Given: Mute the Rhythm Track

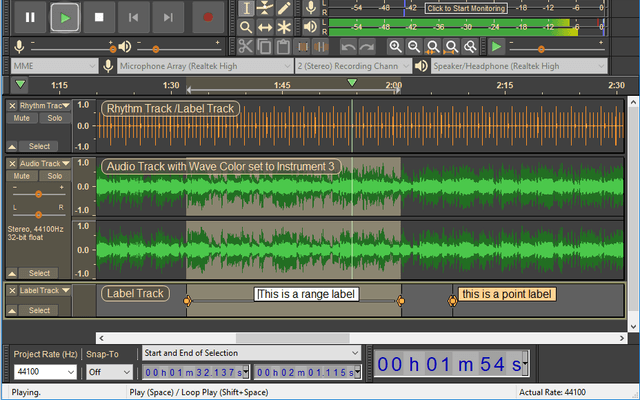Looking at the screenshot, I should click(22, 118).
